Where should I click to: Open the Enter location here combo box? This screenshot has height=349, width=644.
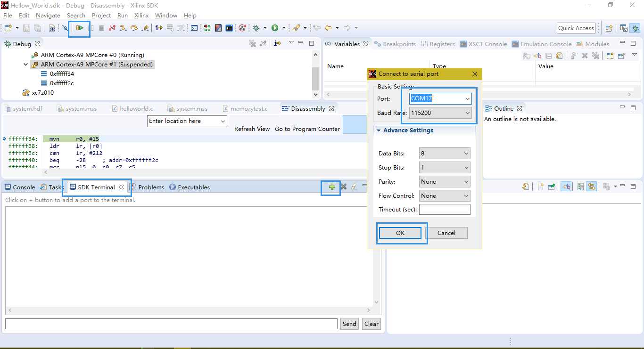click(187, 121)
